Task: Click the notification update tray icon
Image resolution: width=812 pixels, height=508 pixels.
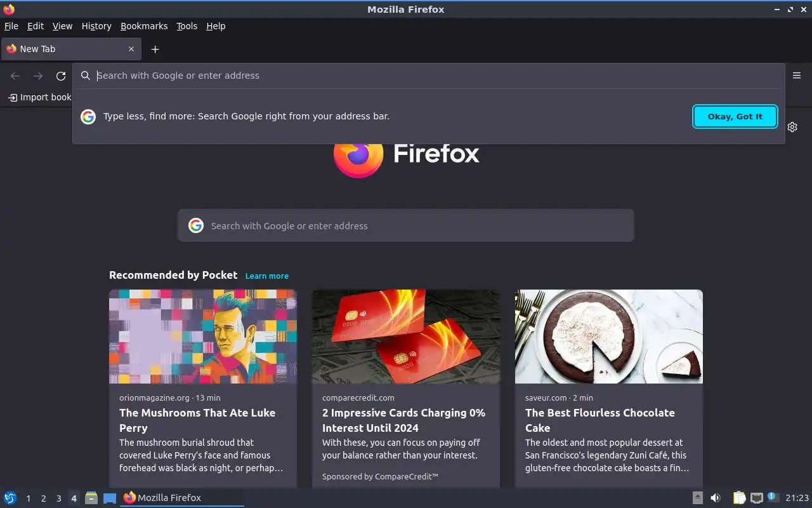Action: click(772, 497)
